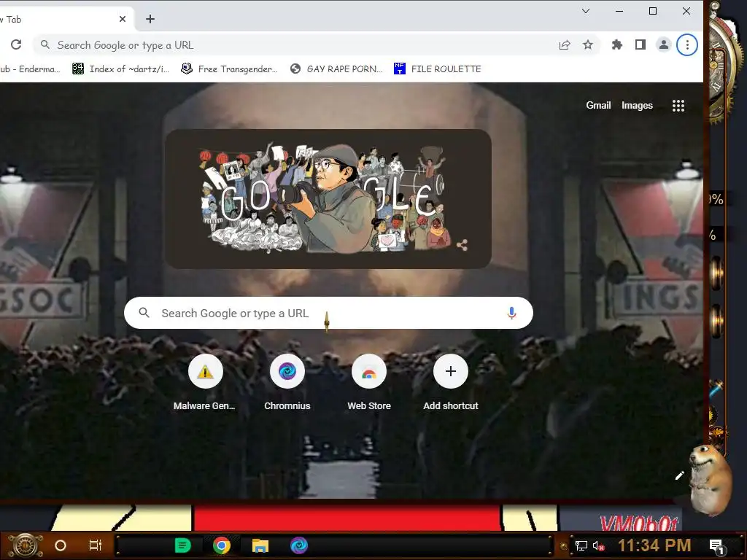Open the green chat app on taskbar

[182, 545]
